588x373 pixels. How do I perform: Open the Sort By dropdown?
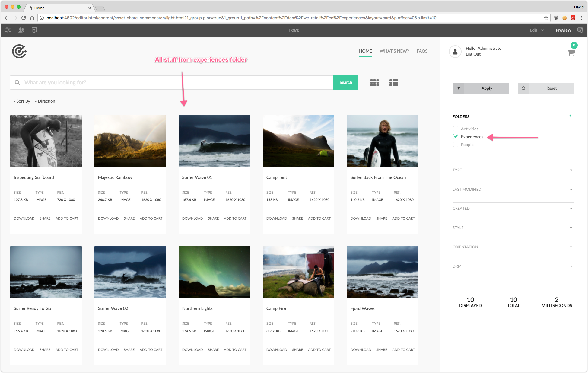(22, 101)
